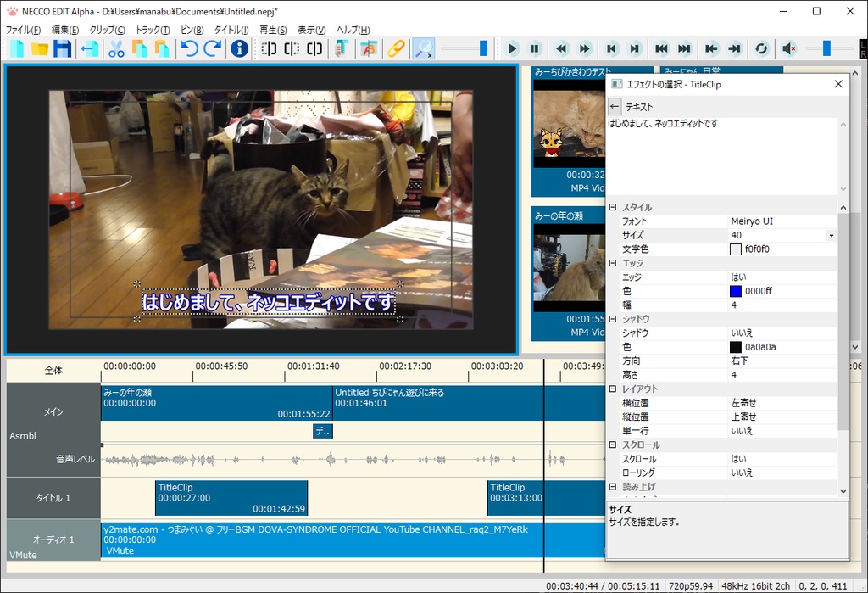Viewport: 868px width, 593px height.
Task: Open the ファイル menu
Action: pos(23,30)
